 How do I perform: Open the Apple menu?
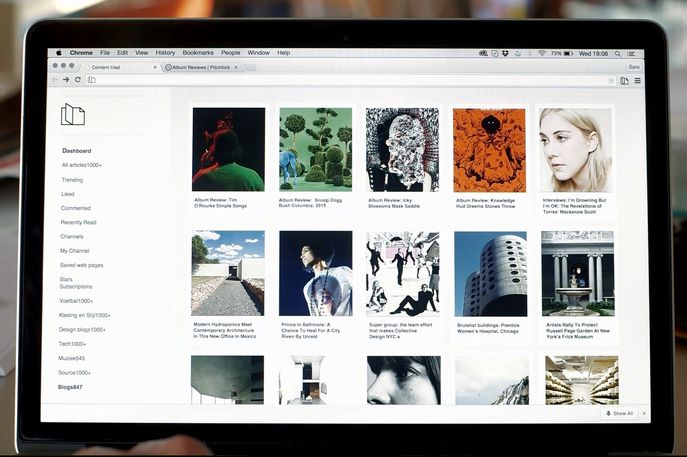pos(58,52)
